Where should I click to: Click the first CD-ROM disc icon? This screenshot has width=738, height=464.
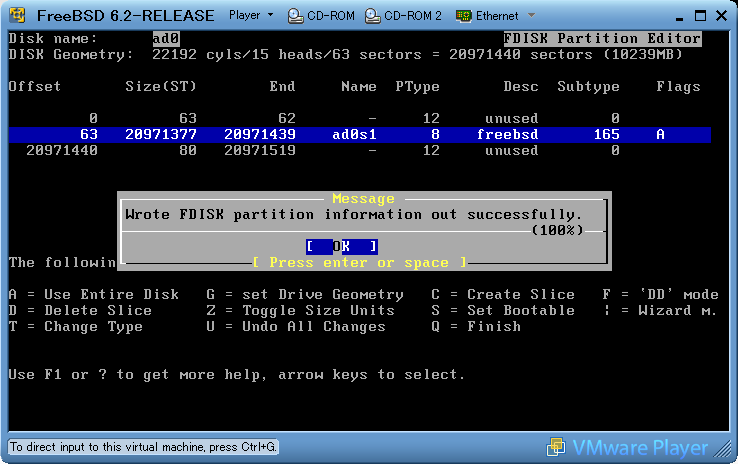point(297,16)
